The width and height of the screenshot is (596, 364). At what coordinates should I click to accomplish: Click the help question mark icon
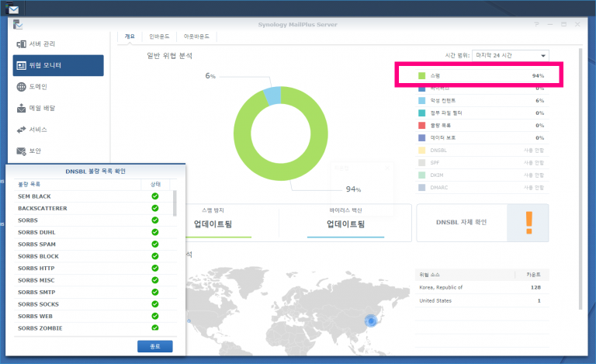[x=536, y=24]
